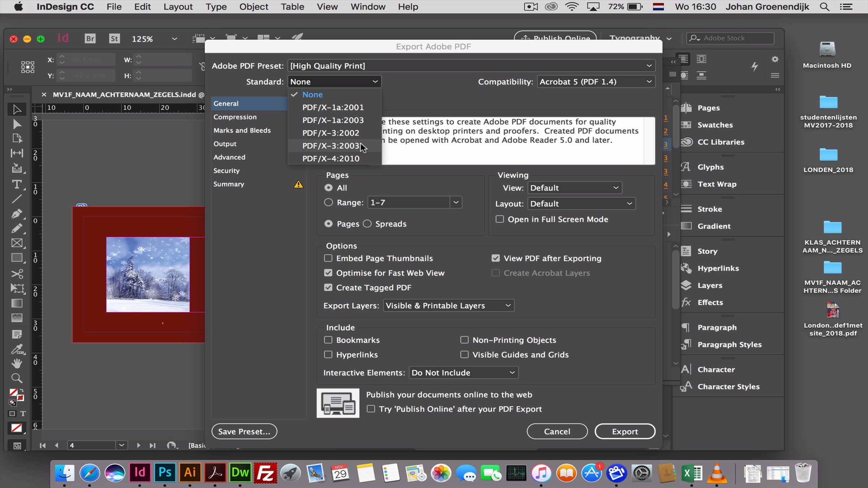Select the Rectangle Frame tool
868x488 pixels.
pyautogui.click(x=17, y=243)
